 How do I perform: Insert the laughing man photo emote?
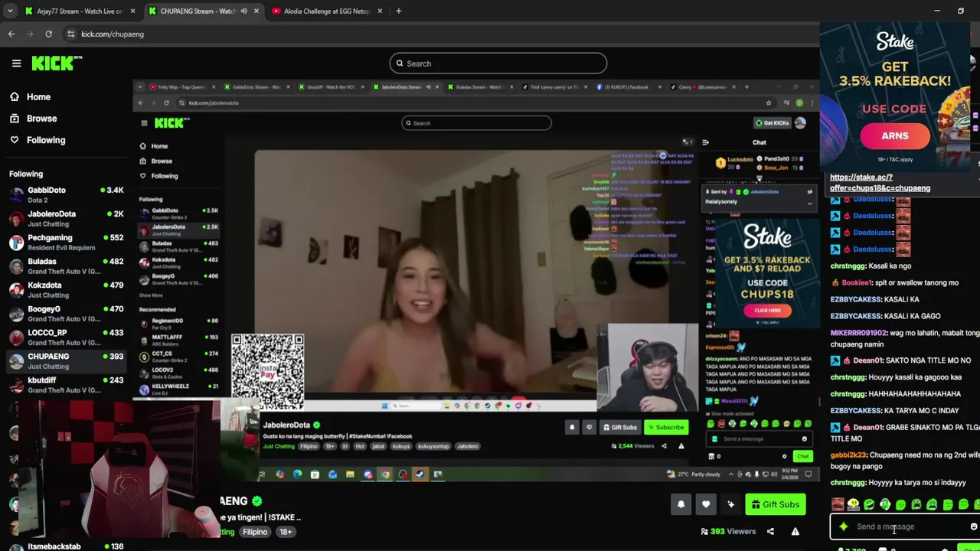(x=838, y=504)
